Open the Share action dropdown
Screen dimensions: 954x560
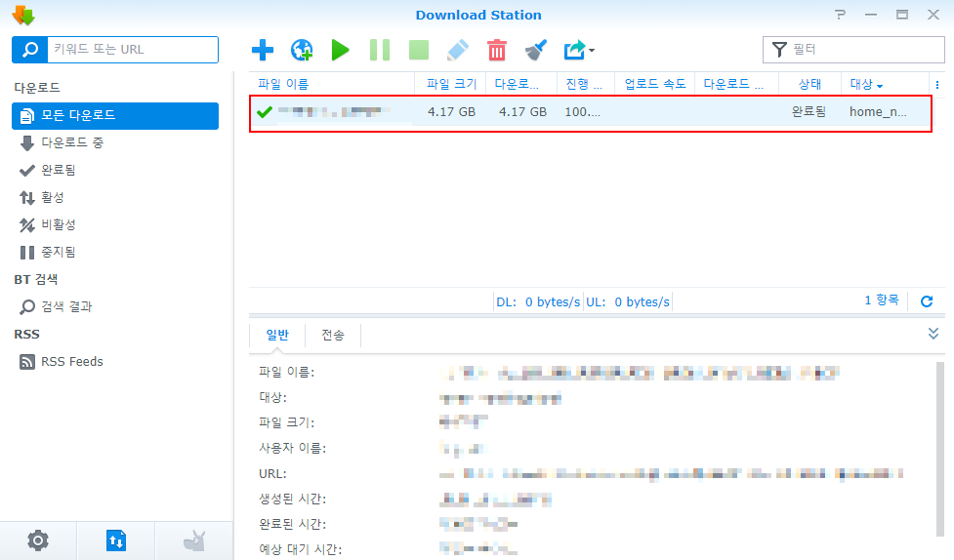tap(579, 50)
